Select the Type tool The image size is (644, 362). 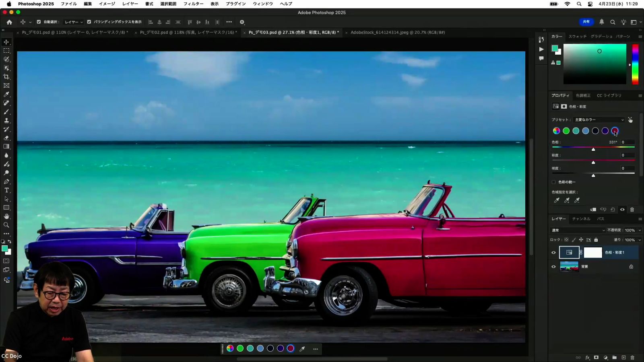(x=6, y=190)
